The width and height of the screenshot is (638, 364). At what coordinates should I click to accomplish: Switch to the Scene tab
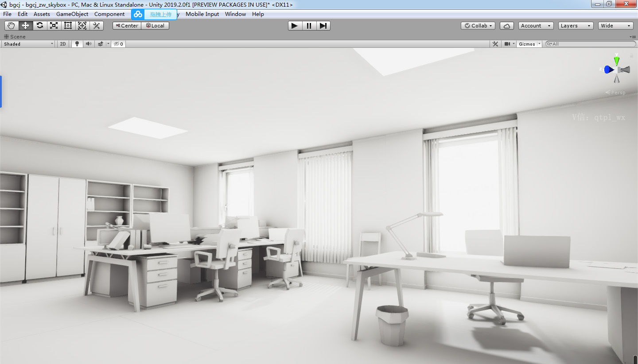click(15, 37)
